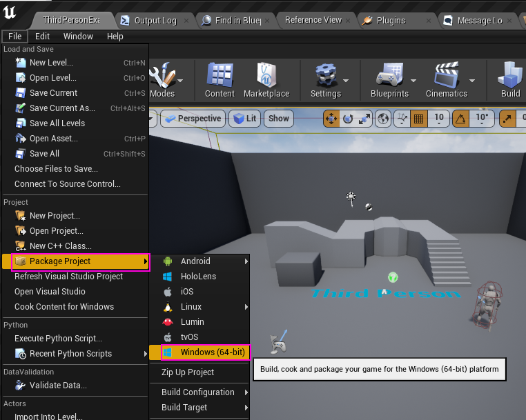526x420 pixels.
Task: Choose Open Level... menu item
Action: click(x=75, y=78)
